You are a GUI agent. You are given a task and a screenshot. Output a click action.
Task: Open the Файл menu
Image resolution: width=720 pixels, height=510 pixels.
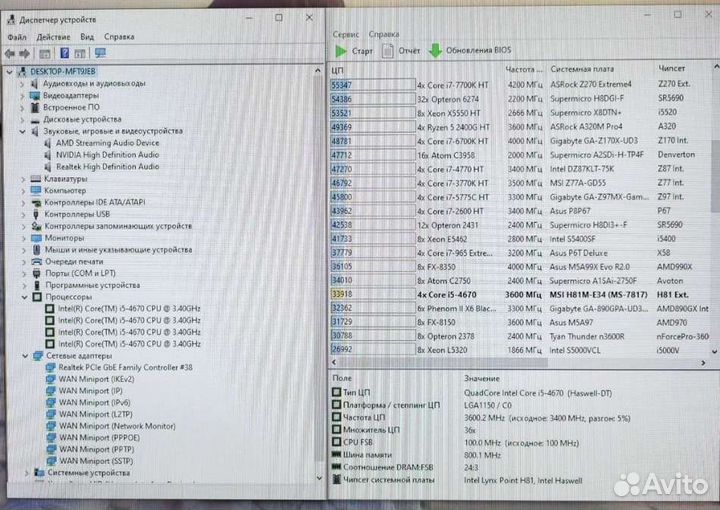tap(17, 37)
